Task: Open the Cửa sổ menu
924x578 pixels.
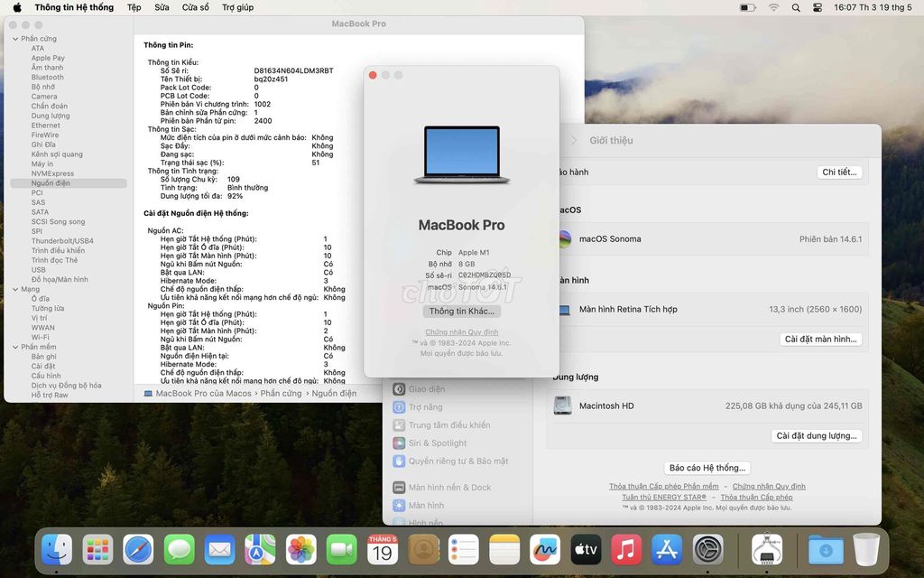Action: coord(196,7)
